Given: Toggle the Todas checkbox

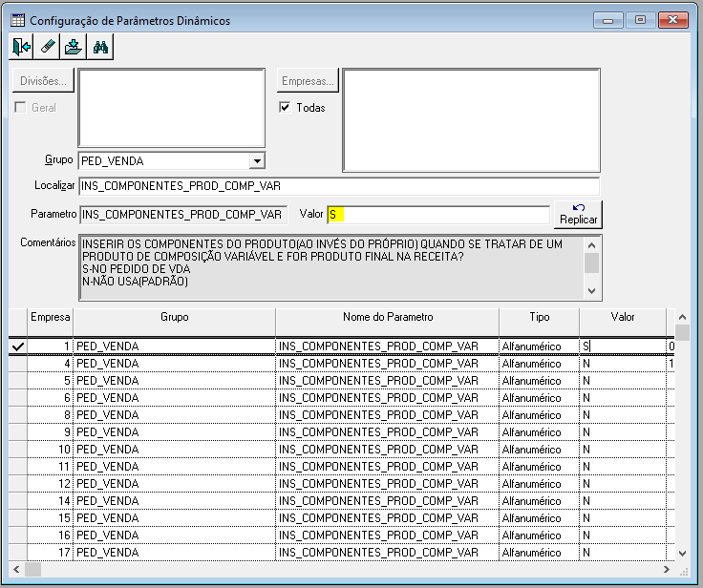Looking at the screenshot, I should click(285, 108).
